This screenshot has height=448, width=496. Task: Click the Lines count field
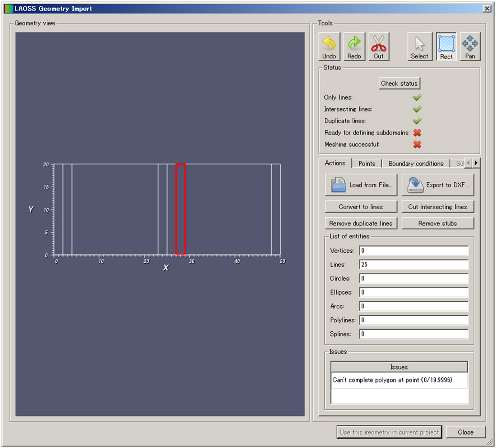pyautogui.click(x=413, y=265)
